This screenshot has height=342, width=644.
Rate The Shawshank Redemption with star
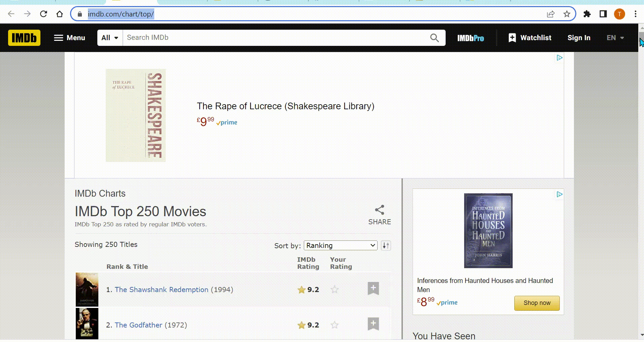point(334,289)
